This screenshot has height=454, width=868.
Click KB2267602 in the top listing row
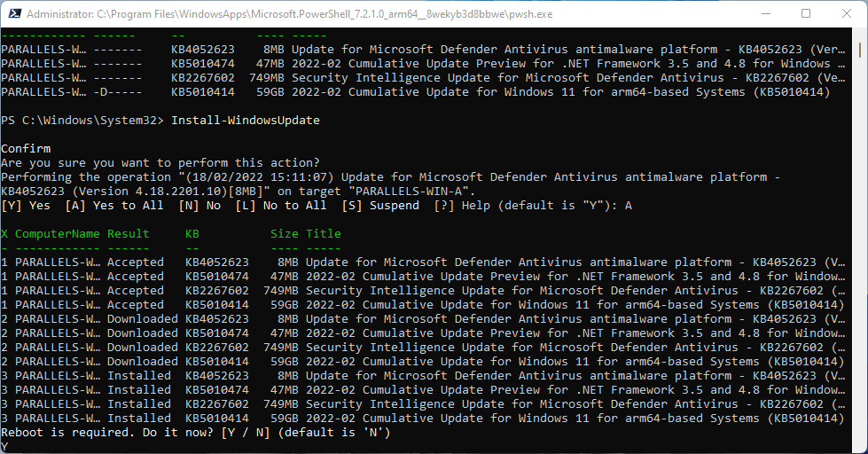click(x=203, y=77)
